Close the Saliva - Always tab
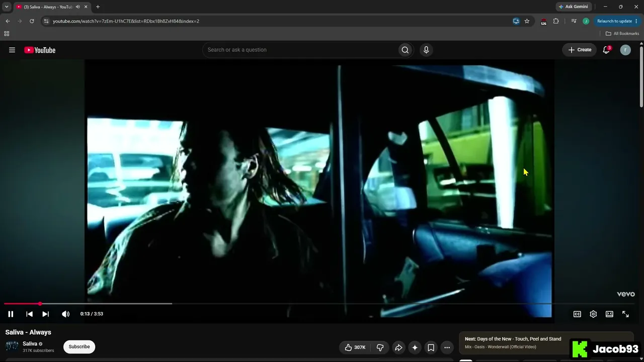This screenshot has height=362, width=644. (x=86, y=7)
